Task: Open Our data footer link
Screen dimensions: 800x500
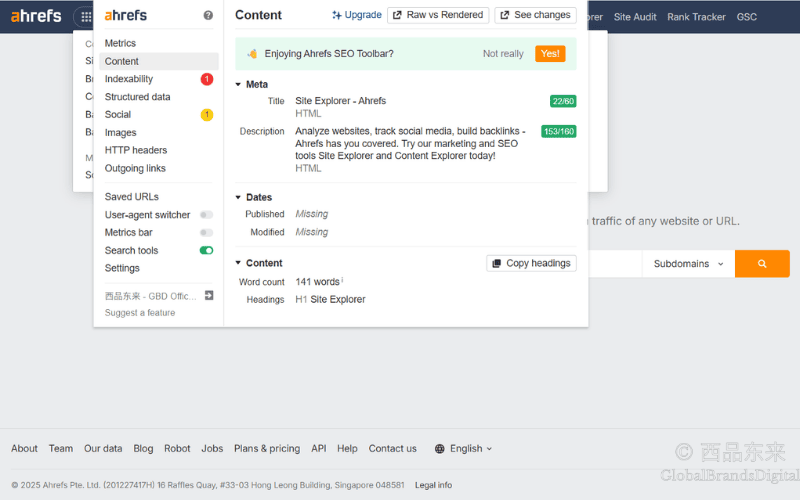Action: (x=103, y=448)
